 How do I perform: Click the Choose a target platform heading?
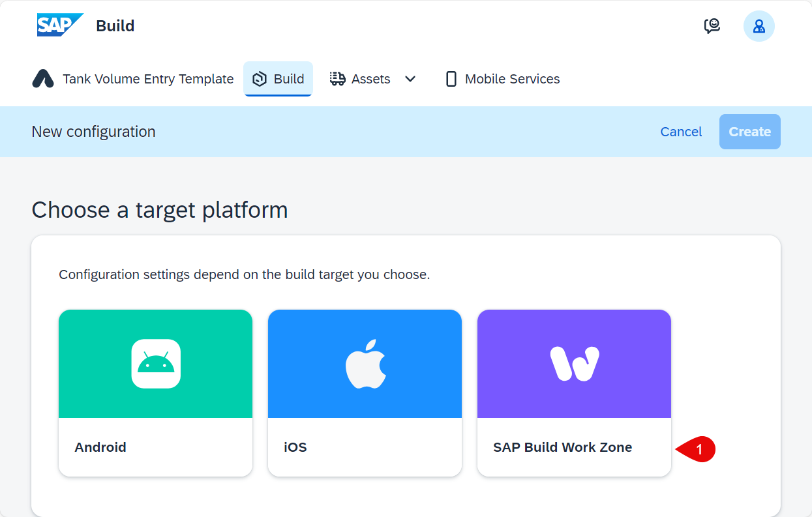tap(160, 210)
